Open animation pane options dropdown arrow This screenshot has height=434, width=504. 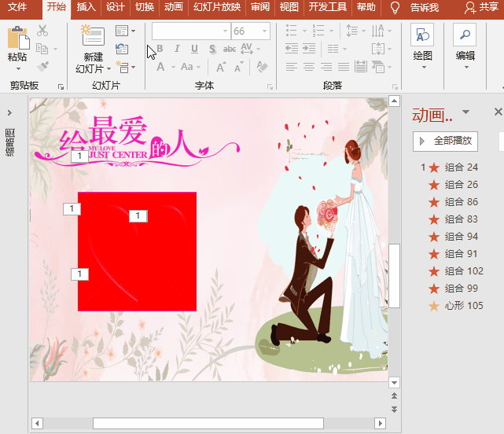[465, 112]
